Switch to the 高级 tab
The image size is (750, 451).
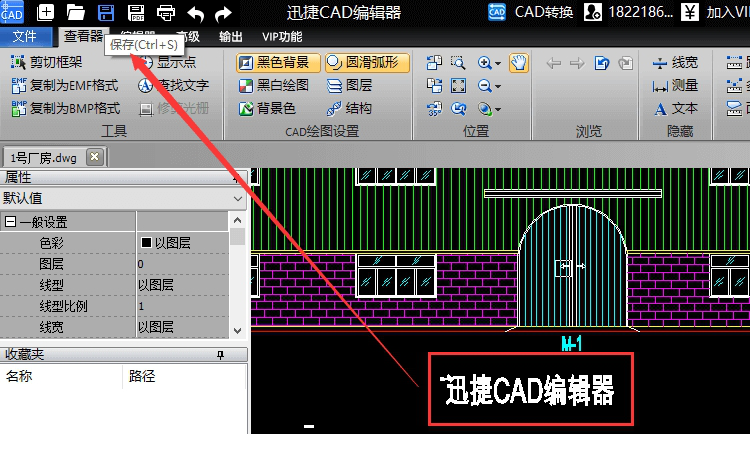coord(188,36)
